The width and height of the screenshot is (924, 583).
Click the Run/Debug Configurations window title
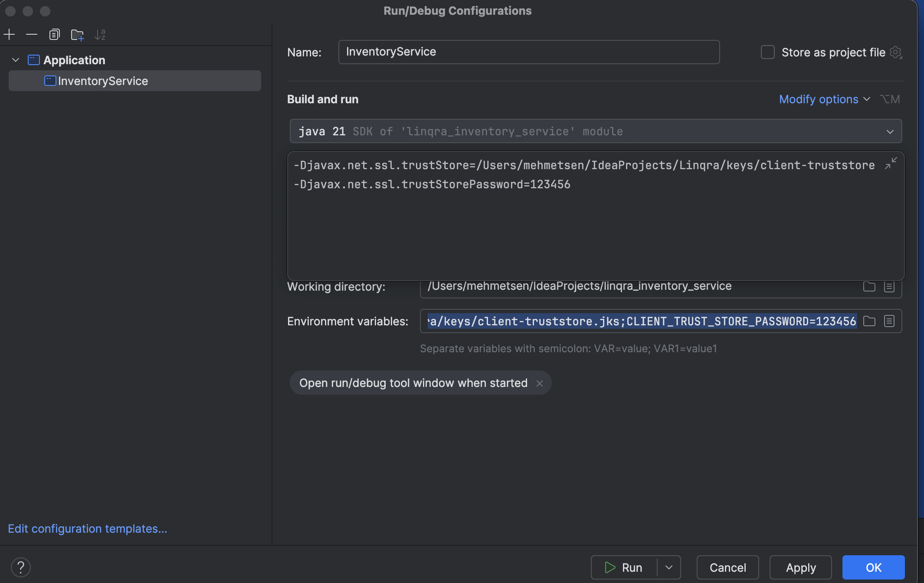coord(458,11)
